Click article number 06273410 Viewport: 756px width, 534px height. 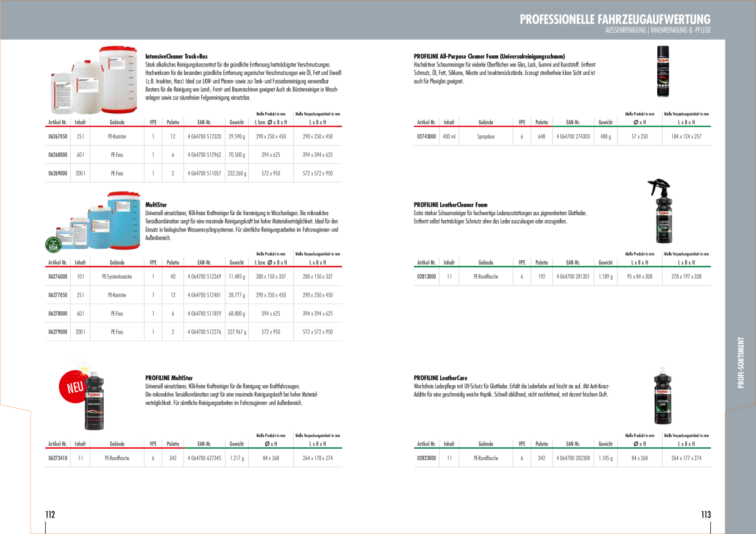(x=57, y=458)
